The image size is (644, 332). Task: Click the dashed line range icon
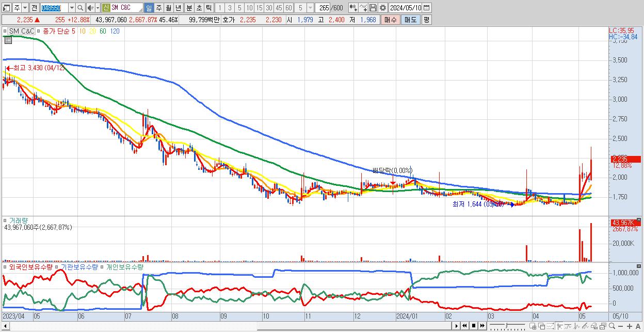[551, 326]
